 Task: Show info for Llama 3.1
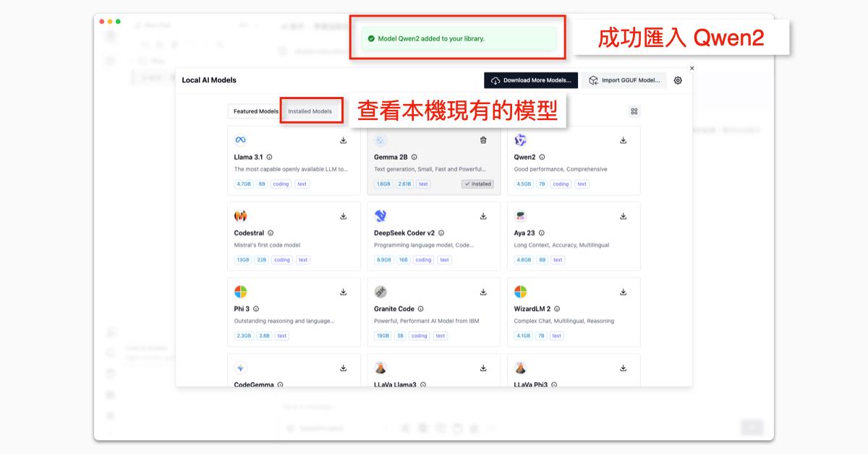click(x=270, y=157)
